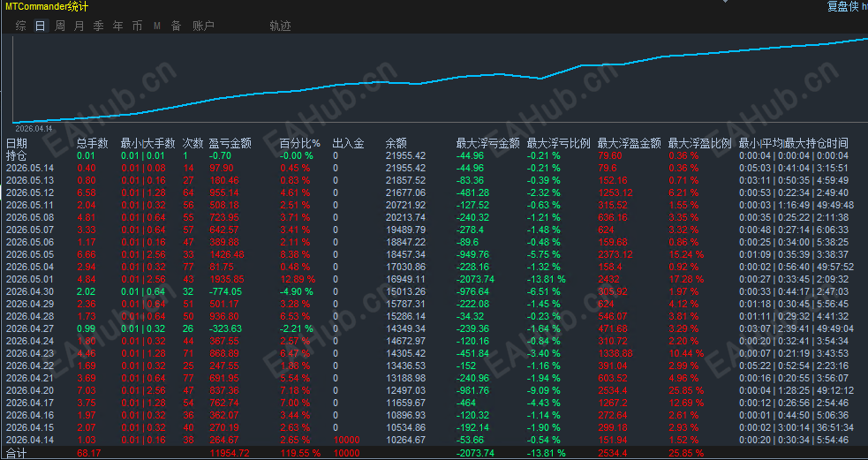Click the 余额 column header
Screen dimensions: 868x460
coord(396,143)
